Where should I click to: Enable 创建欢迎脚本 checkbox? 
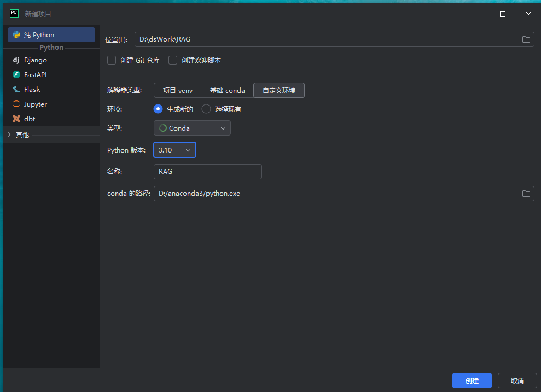pyautogui.click(x=173, y=60)
